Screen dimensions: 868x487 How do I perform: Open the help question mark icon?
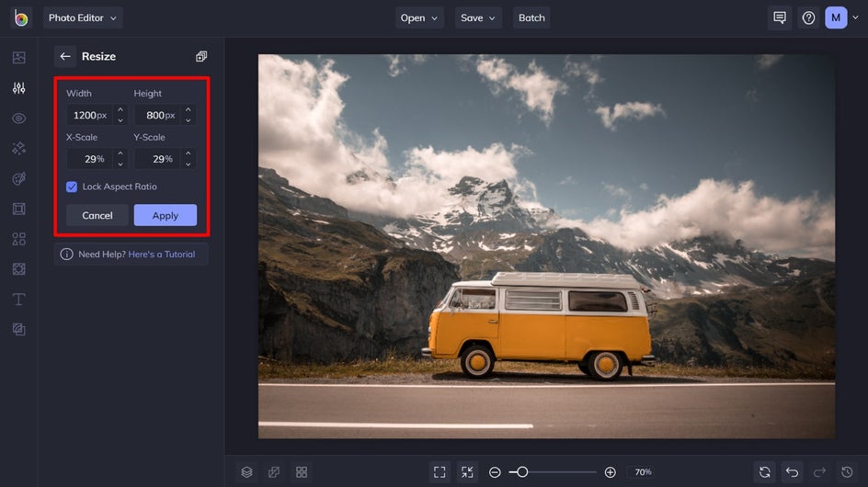(x=808, y=17)
